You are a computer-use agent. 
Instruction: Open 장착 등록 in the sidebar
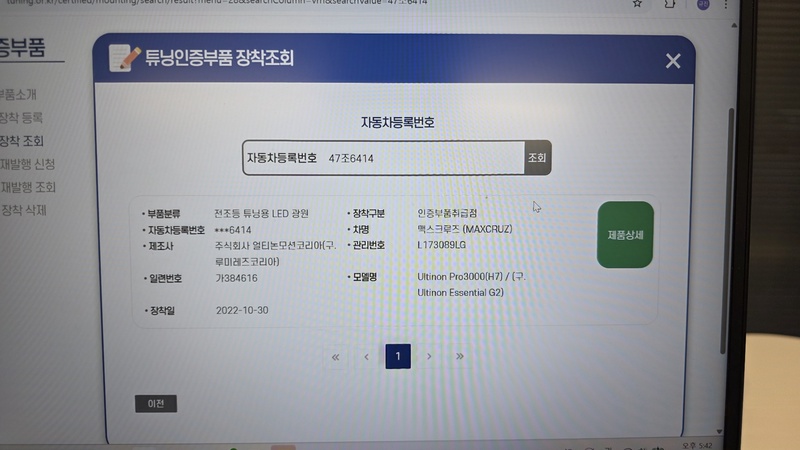pos(22,118)
